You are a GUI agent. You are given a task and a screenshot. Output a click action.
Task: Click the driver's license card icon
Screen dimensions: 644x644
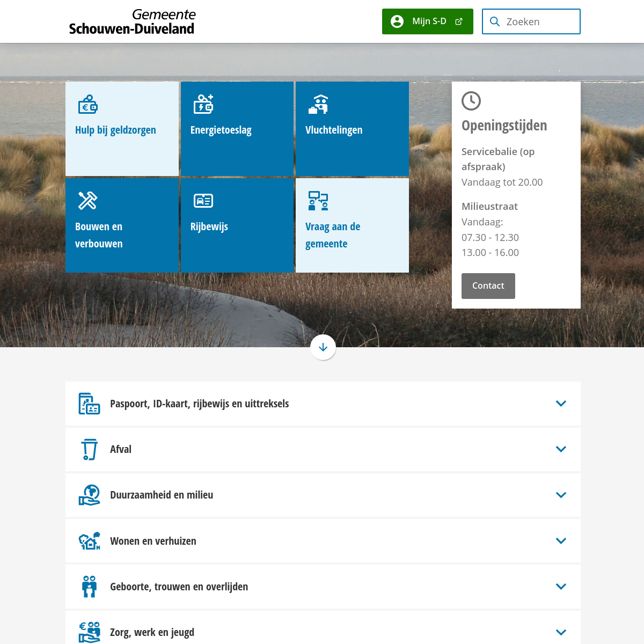coord(203,201)
